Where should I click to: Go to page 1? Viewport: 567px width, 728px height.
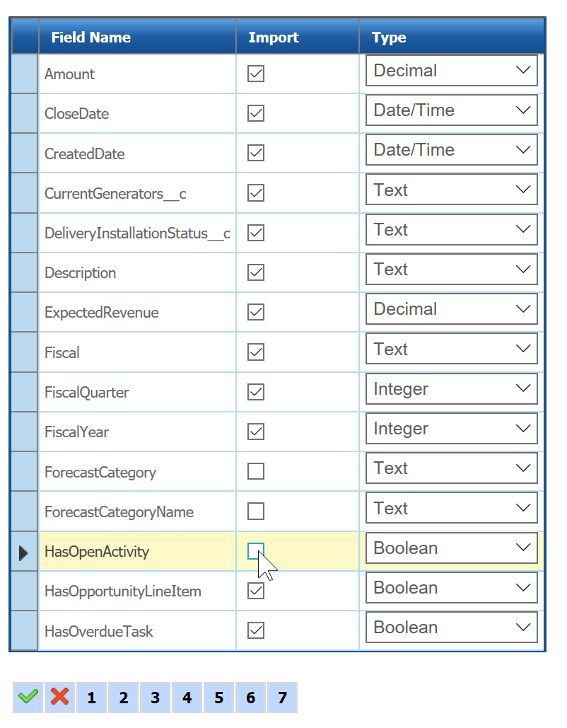(91, 697)
